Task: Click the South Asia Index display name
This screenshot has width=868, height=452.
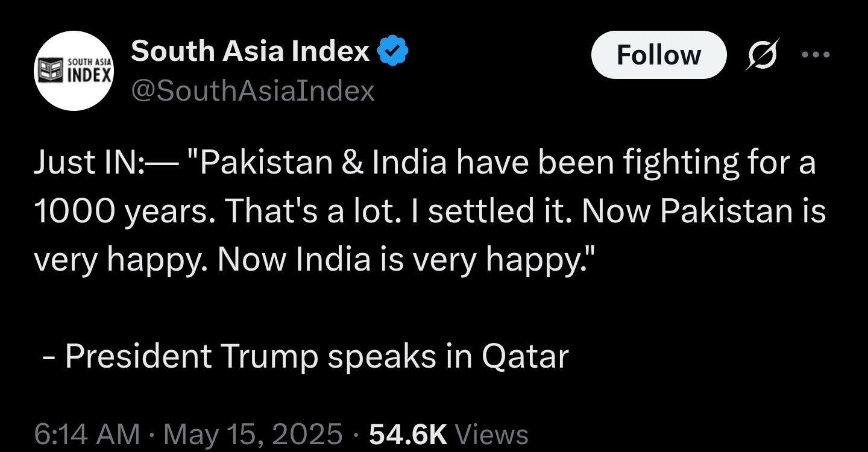Action: (x=250, y=51)
